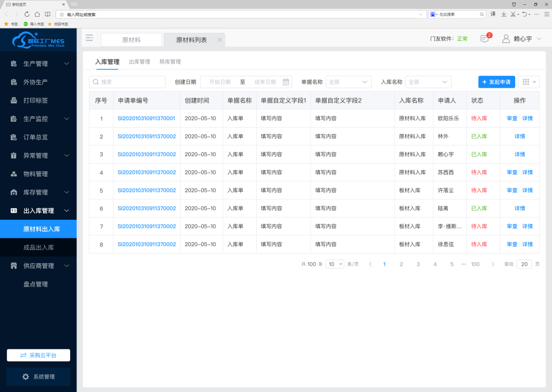Image resolution: width=552 pixels, height=392 pixels.
Task: Close the 原材料列表 tab
Action: click(220, 40)
